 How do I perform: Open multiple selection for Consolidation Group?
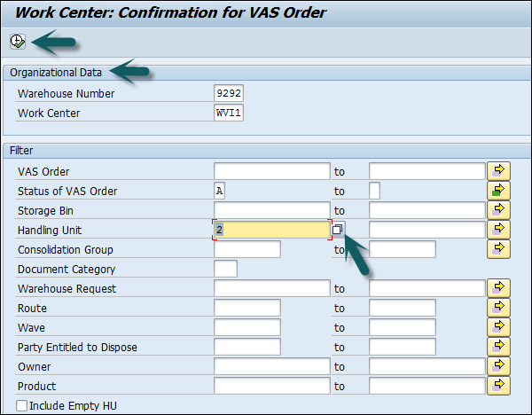point(500,249)
